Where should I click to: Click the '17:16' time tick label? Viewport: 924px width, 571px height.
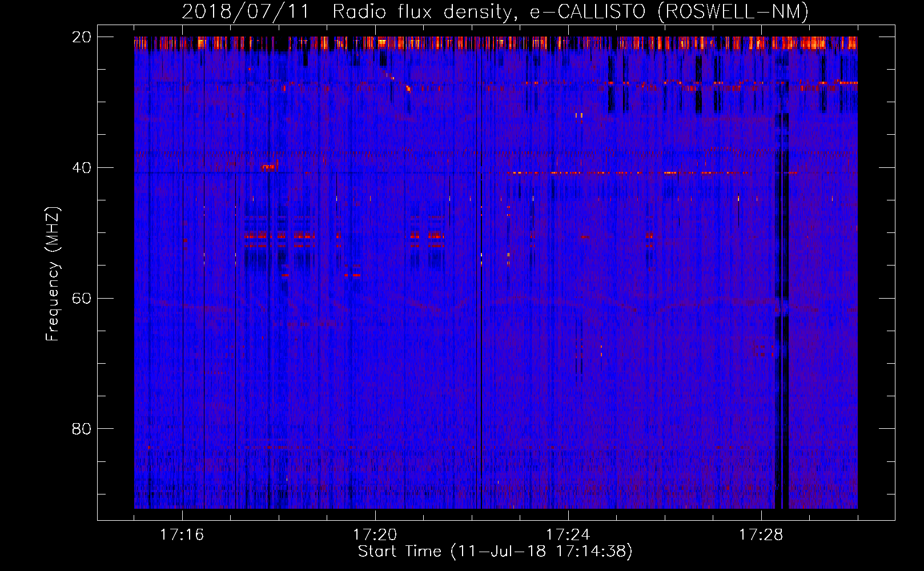[182, 535]
